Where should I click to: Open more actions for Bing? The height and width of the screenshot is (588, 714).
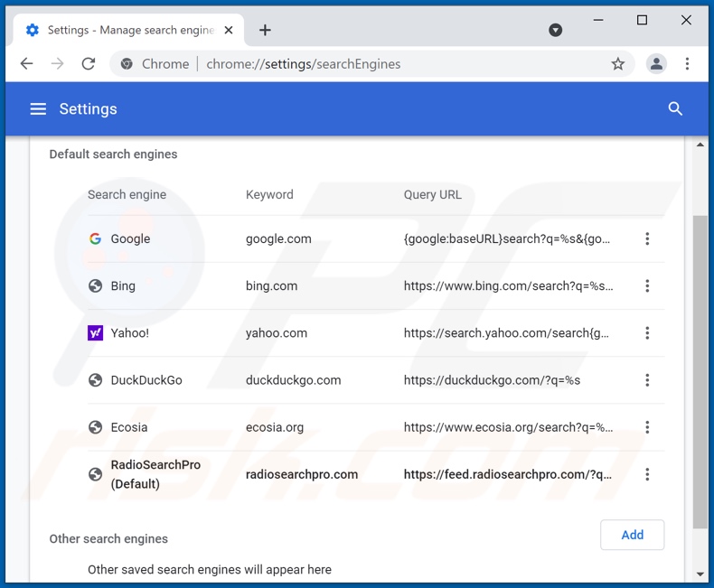647,285
